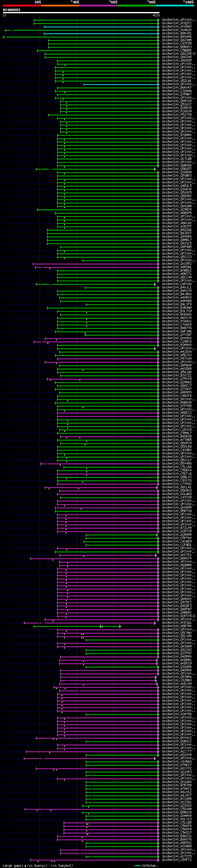This screenshot has width=197, height=868.
Task: Select label UniRef100_Q6C234
Action: tap(177, 277)
